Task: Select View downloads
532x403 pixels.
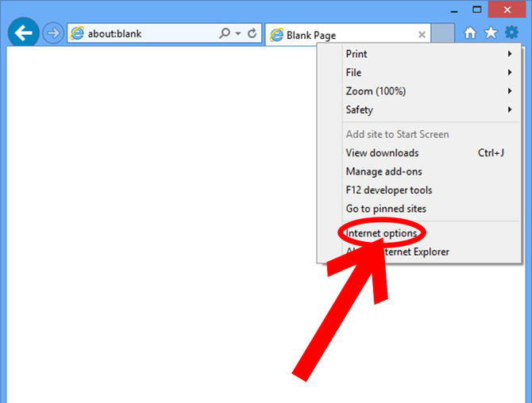Action: coord(418,153)
